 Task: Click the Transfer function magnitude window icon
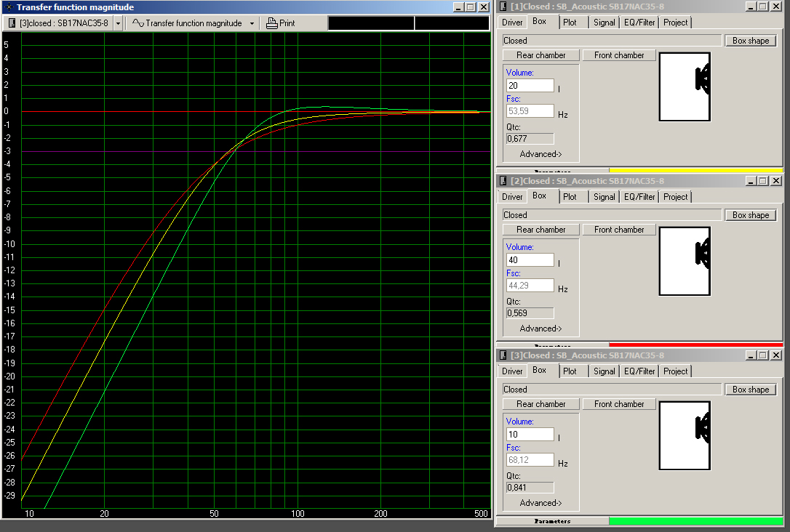8,7
